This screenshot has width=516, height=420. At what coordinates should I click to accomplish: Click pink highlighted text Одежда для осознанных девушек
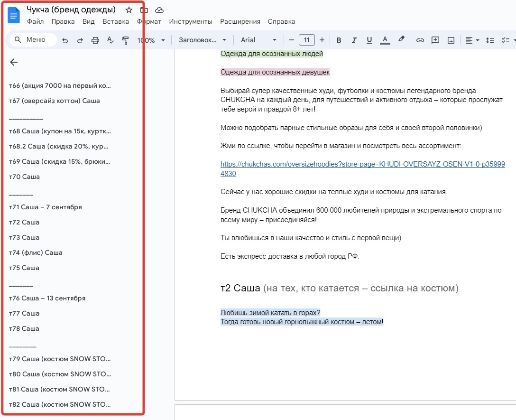tap(275, 72)
